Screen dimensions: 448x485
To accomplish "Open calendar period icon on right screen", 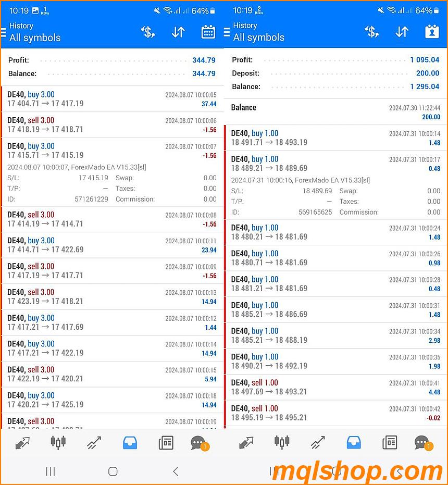I will (x=432, y=32).
